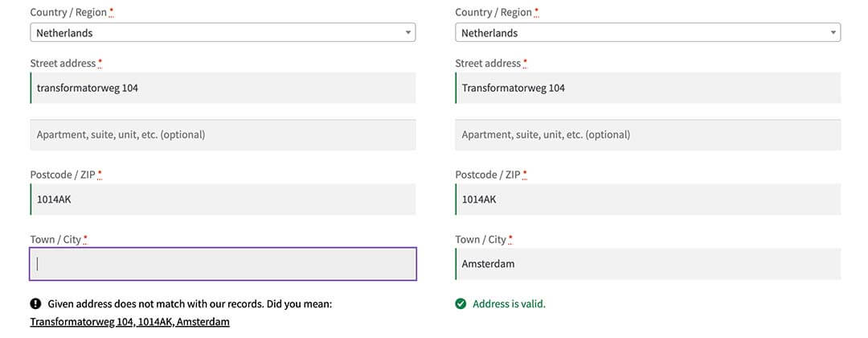Follow the suggested Transformatorweg 104, 1014AK, Amsterdam link
The height and width of the screenshot is (338, 868).
point(129,322)
